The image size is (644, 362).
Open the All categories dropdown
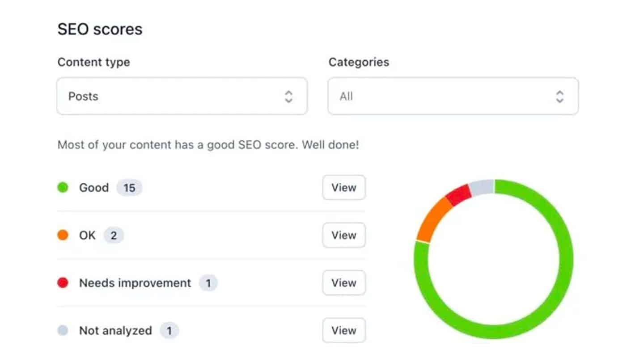453,96
